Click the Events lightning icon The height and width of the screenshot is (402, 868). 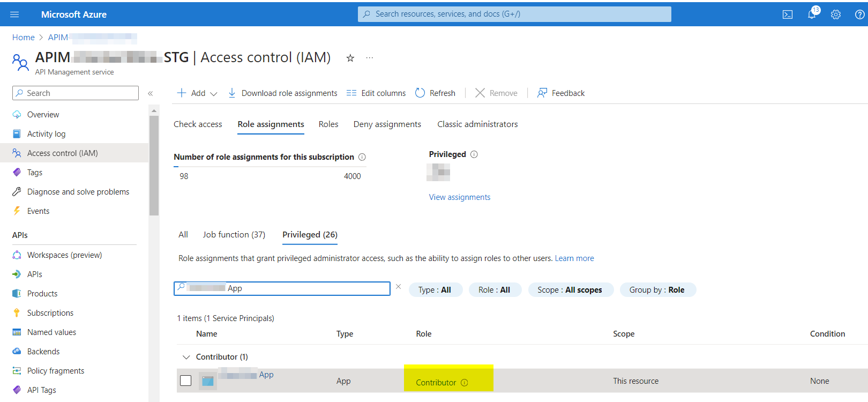point(17,211)
